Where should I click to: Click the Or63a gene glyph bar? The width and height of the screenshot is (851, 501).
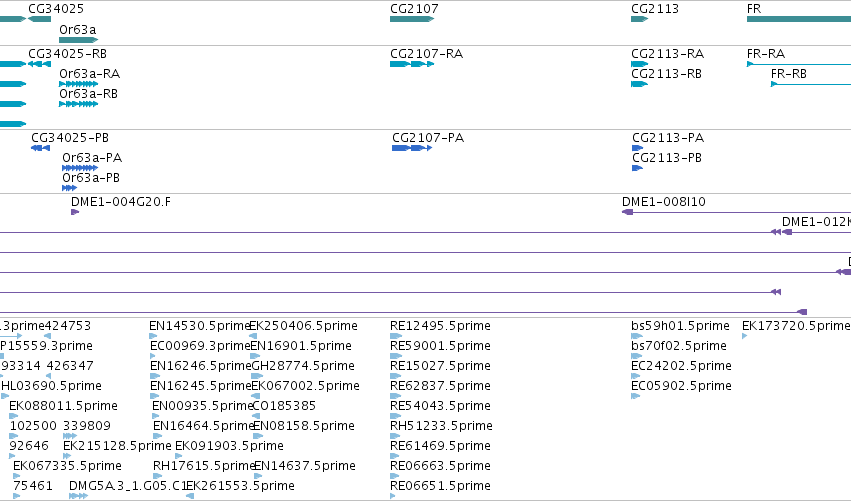(x=78, y=40)
